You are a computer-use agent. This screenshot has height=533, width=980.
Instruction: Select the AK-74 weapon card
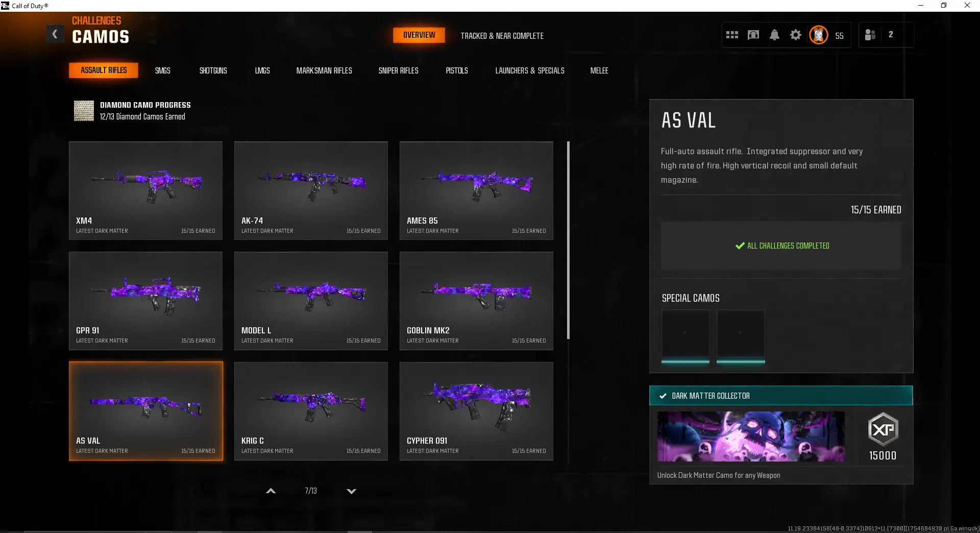click(x=311, y=190)
